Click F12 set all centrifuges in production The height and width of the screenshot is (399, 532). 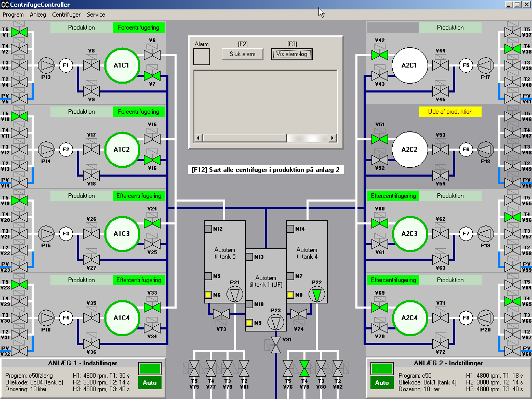point(265,170)
